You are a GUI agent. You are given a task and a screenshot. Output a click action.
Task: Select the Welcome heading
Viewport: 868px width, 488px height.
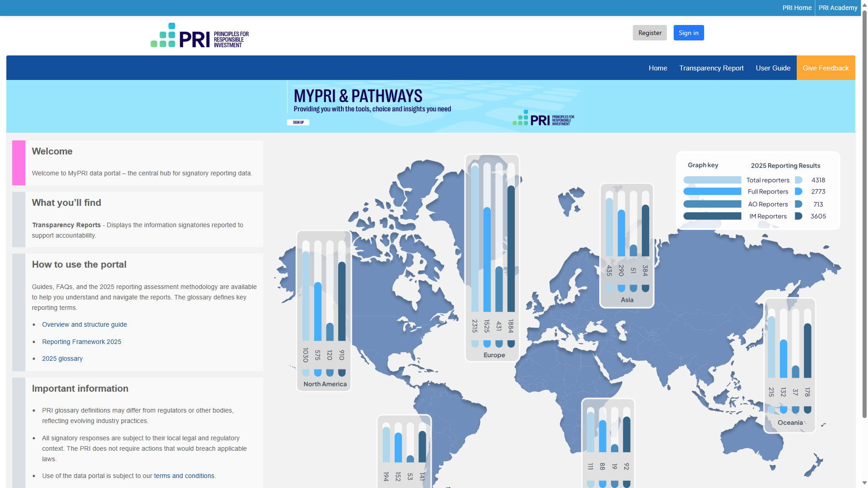pyautogui.click(x=52, y=151)
